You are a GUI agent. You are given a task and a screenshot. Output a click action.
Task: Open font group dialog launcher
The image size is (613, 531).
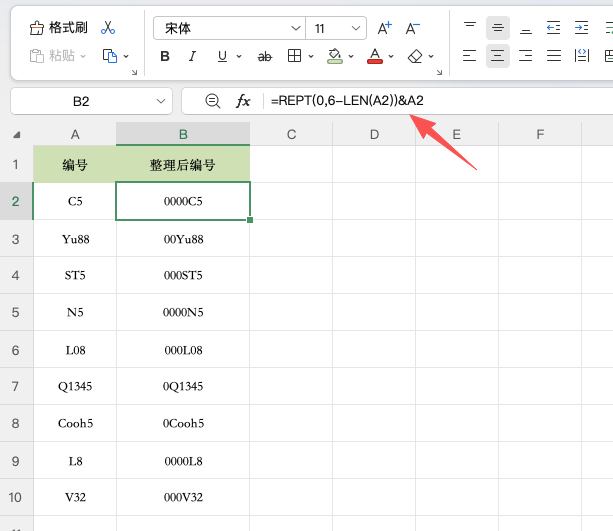[439, 72]
